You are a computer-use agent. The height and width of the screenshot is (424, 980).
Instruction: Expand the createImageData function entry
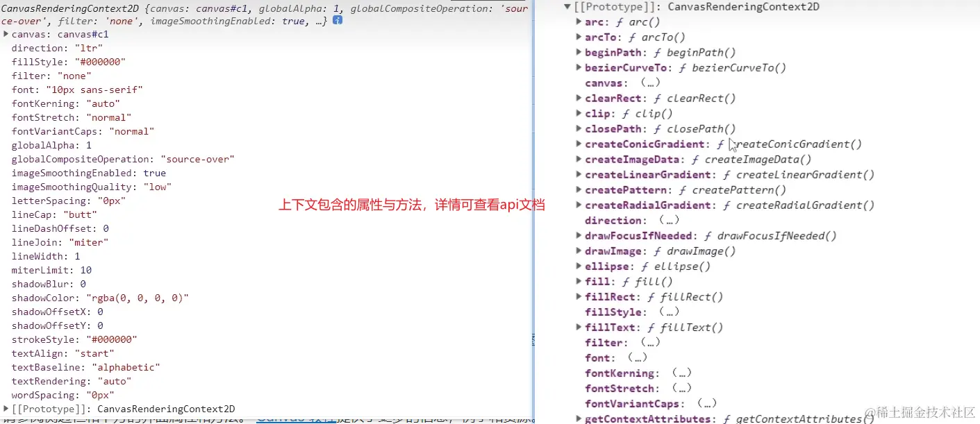click(579, 160)
